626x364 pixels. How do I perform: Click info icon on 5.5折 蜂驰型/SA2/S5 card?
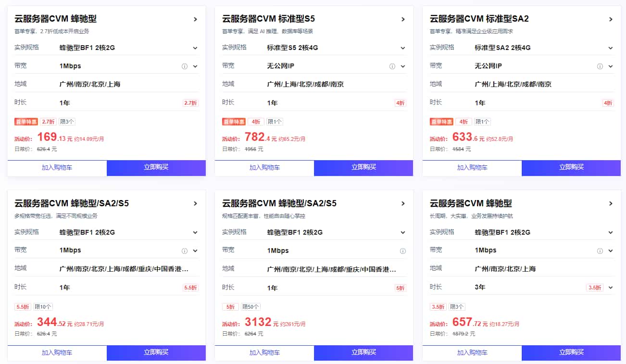point(184,251)
